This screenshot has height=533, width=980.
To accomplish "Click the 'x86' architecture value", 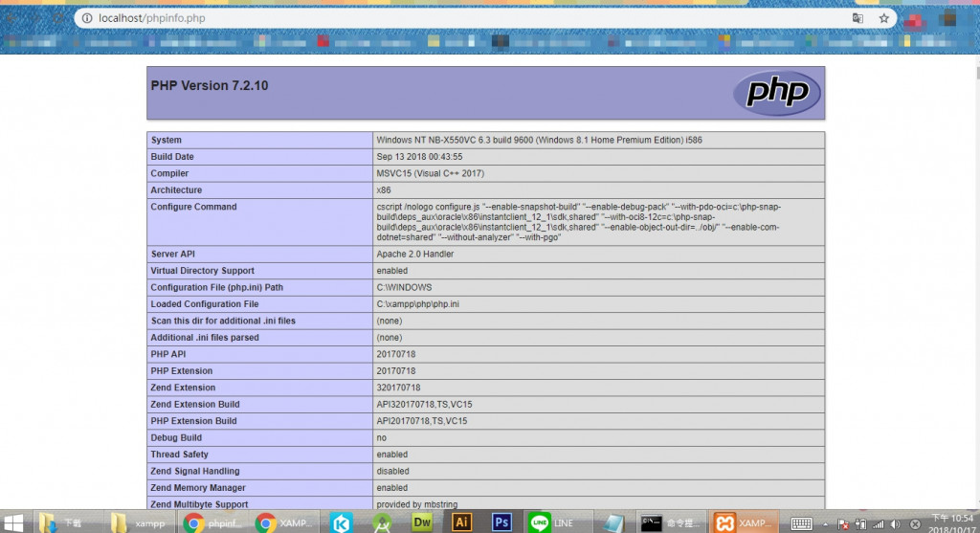I will (x=383, y=190).
